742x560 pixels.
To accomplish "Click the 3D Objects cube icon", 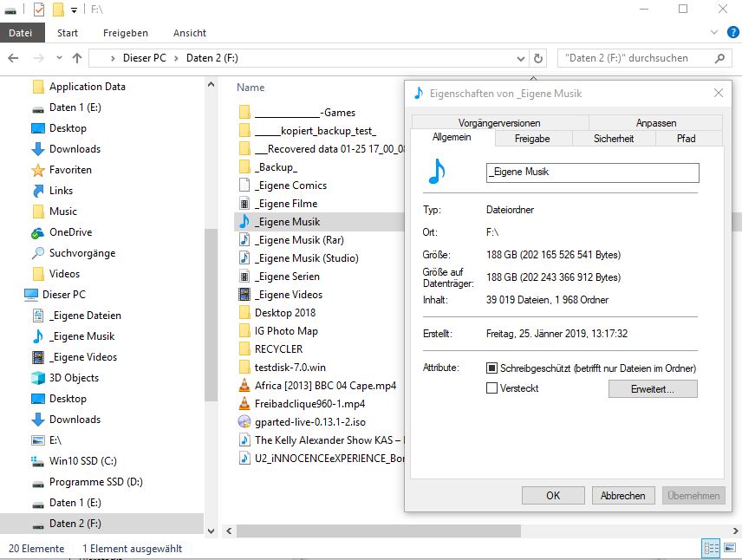I will click(x=38, y=378).
